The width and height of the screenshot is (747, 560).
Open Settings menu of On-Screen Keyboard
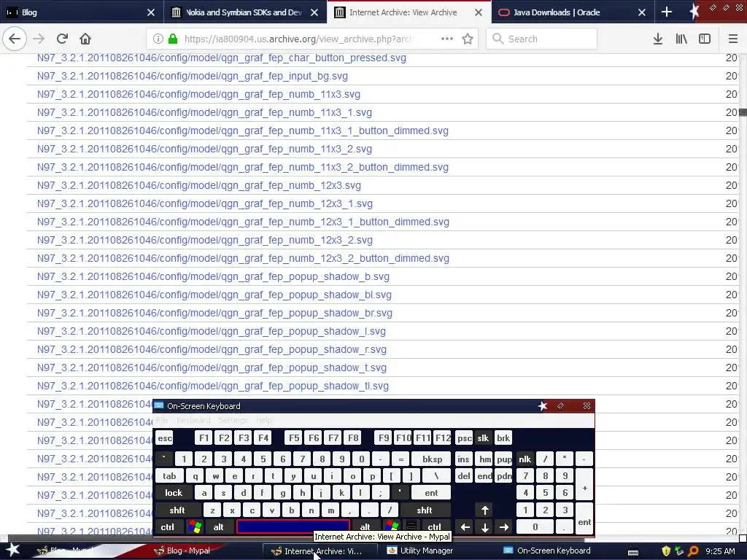tap(233, 420)
